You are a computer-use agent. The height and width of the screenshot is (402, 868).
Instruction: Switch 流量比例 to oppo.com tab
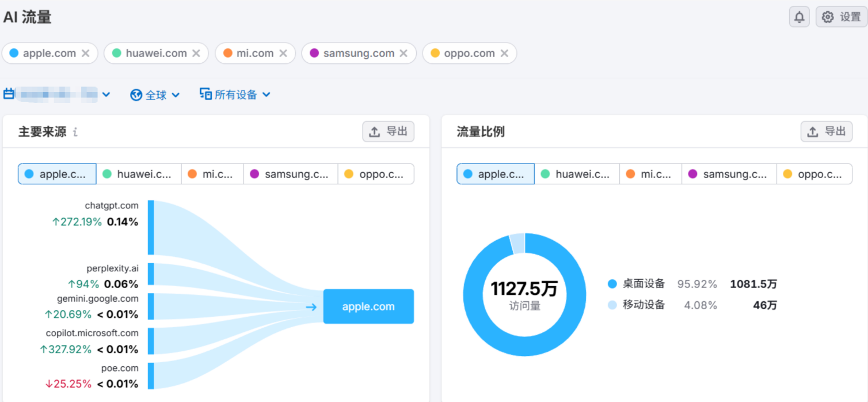coord(814,174)
